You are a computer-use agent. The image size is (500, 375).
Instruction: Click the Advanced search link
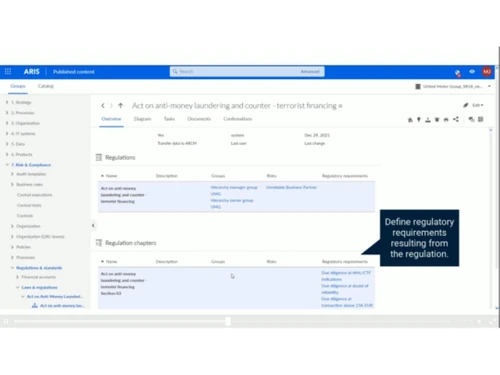(310, 72)
